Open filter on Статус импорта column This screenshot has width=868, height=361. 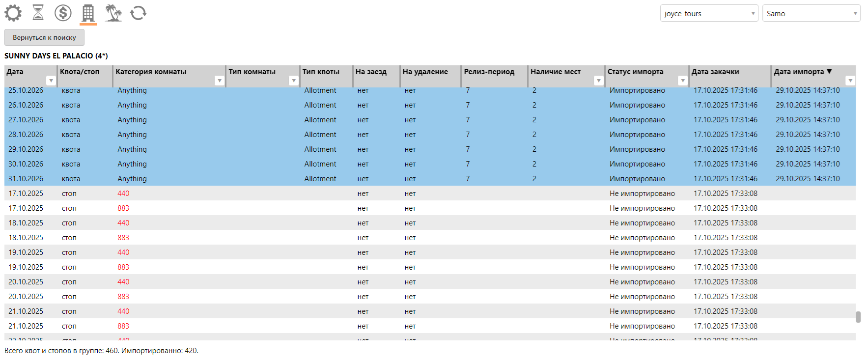[x=682, y=81]
